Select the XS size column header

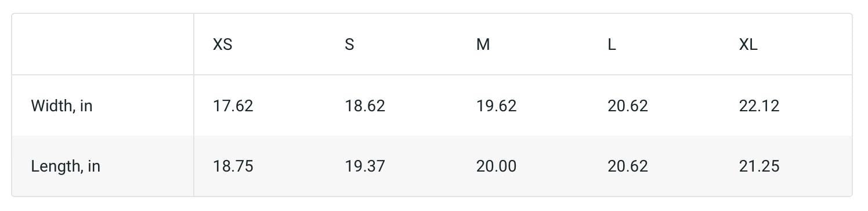point(223,45)
